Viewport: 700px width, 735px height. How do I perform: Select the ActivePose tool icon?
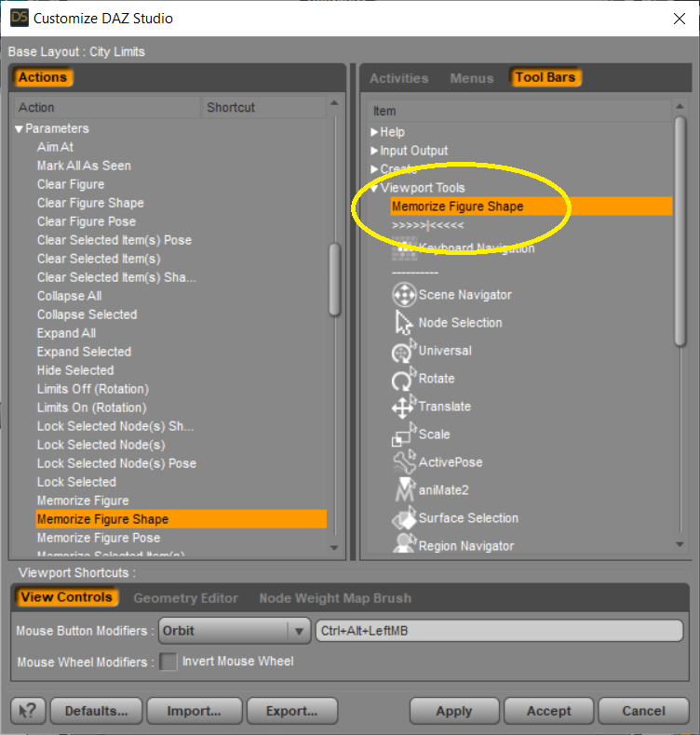point(404,462)
